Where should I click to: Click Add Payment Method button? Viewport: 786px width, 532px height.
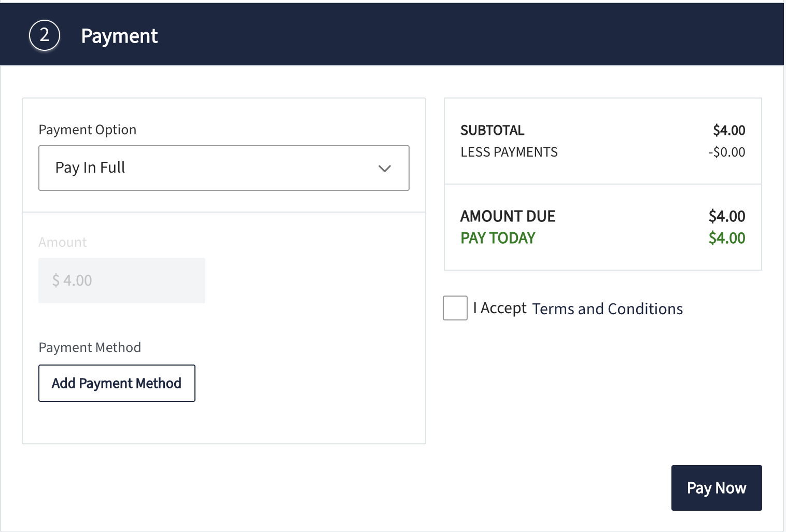[117, 383]
